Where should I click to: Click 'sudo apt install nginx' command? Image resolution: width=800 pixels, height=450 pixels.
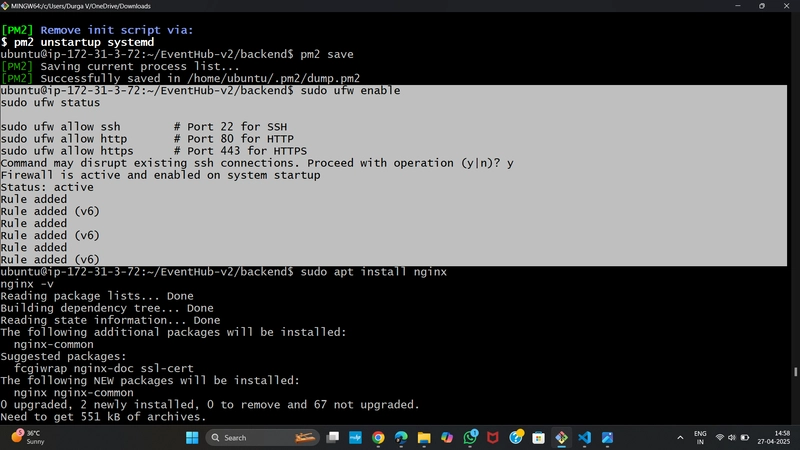click(373, 272)
